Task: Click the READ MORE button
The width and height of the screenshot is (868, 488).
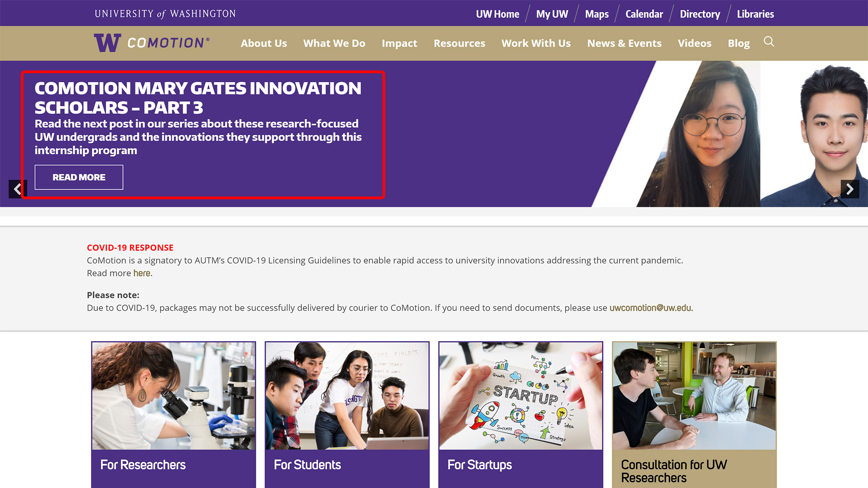Action: tap(79, 177)
